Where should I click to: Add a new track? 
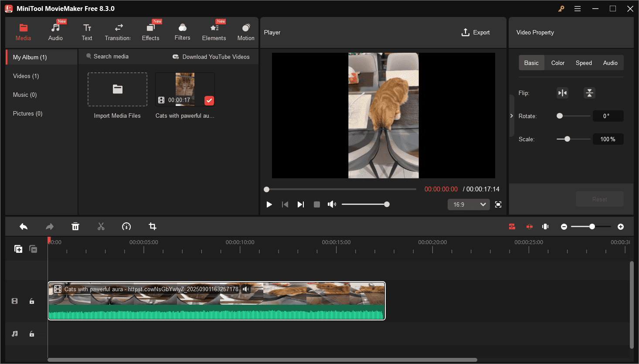18,249
